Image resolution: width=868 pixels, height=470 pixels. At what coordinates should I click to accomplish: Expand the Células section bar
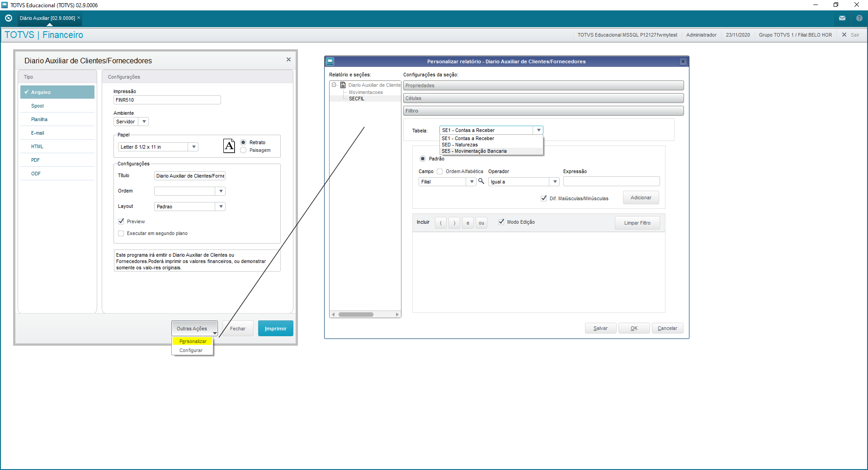click(x=543, y=98)
